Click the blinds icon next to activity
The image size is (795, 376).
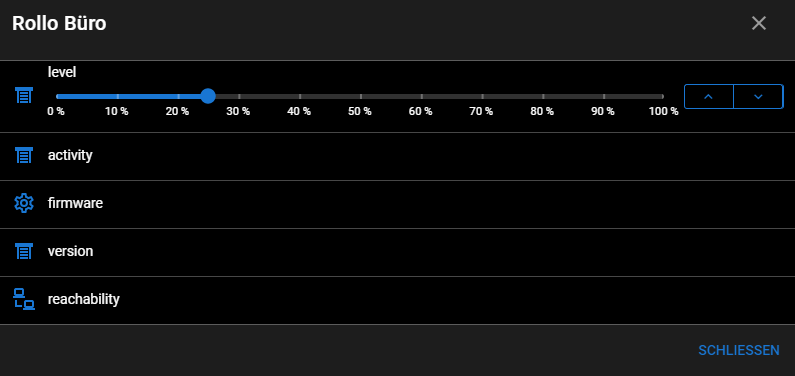[24, 155]
